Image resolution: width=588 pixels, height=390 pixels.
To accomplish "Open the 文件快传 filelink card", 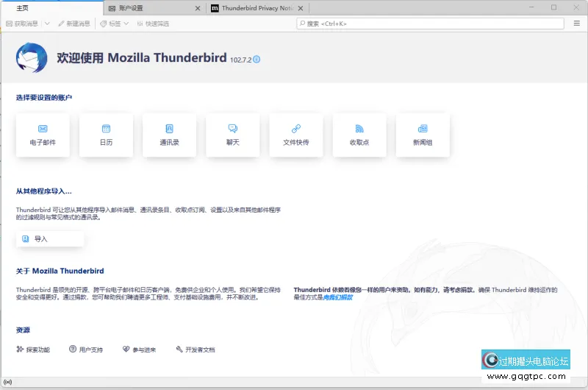I will pyautogui.click(x=296, y=135).
